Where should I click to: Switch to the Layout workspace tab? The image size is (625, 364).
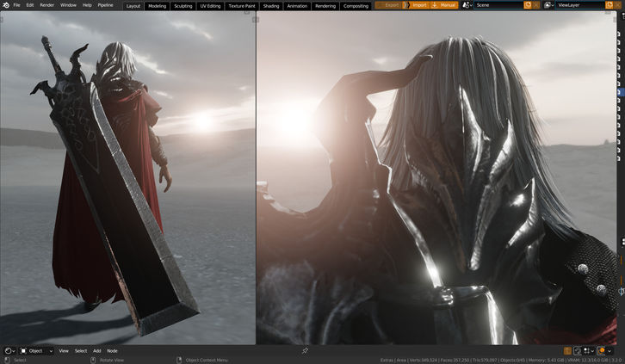[133, 6]
